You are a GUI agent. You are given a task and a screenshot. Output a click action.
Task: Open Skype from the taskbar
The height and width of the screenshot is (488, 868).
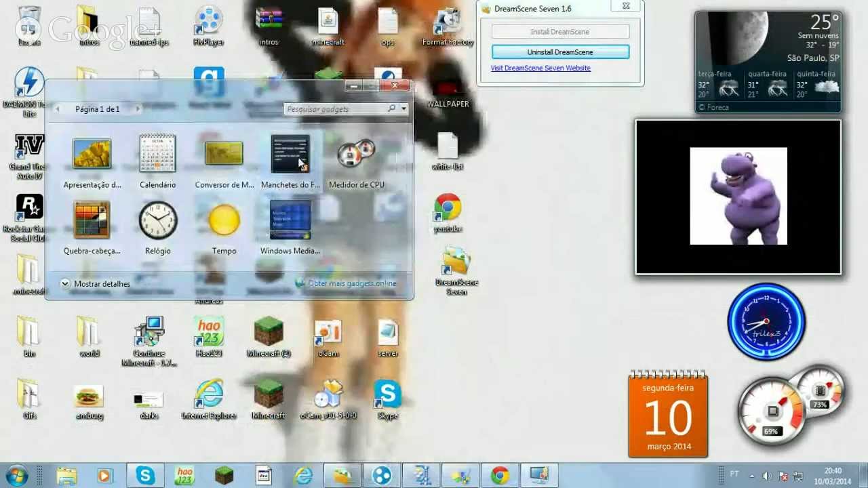click(x=145, y=476)
